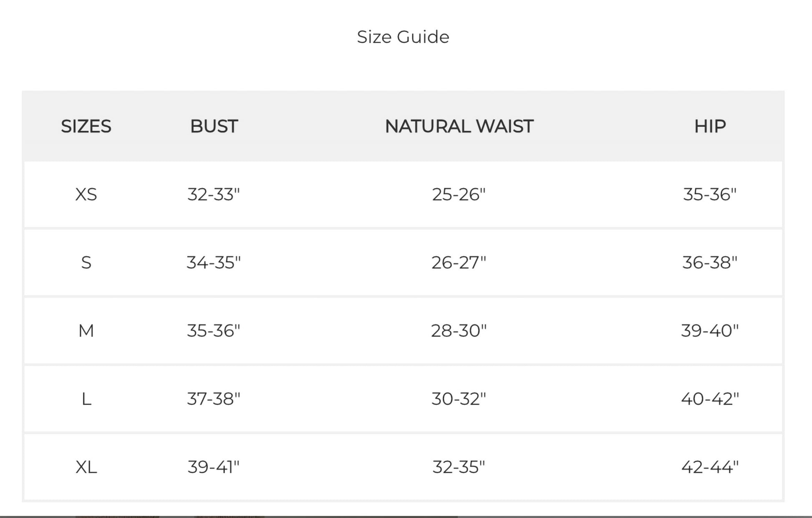Click the XL waist value 32-35"
The width and height of the screenshot is (812, 518).
(x=459, y=467)
